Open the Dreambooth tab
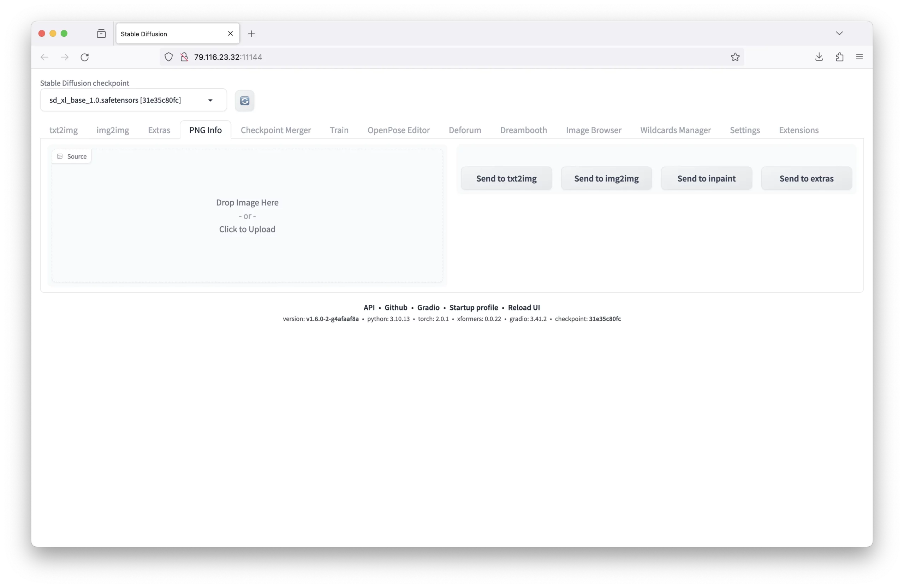This screenshot has width=904, height=588. 523,130
